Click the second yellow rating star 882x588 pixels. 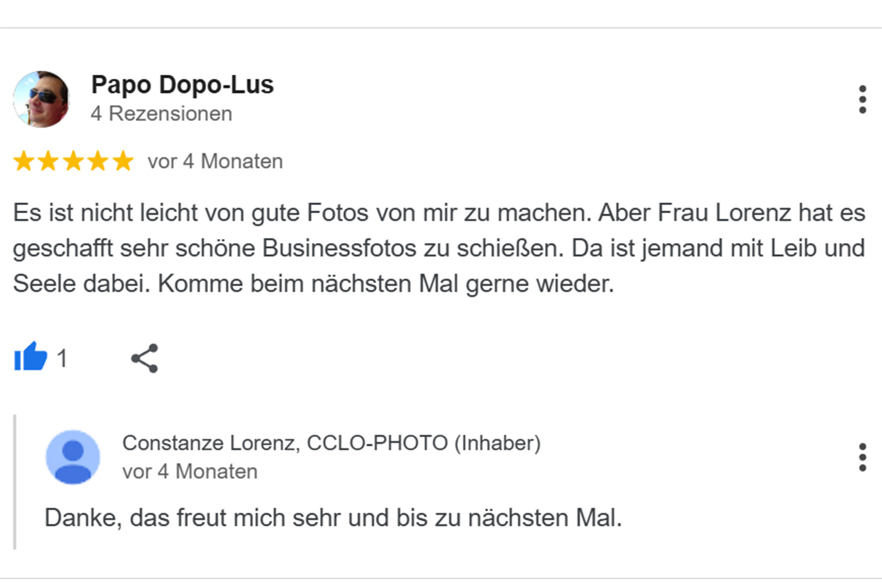(48, 161)
